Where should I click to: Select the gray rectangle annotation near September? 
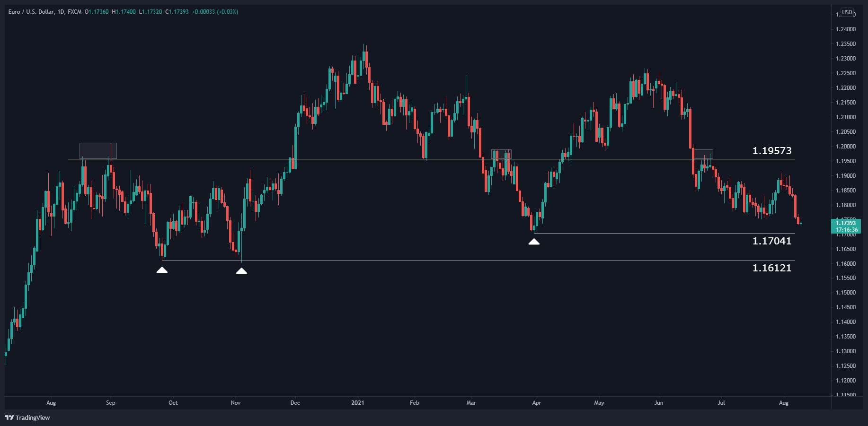coord(98,150)
